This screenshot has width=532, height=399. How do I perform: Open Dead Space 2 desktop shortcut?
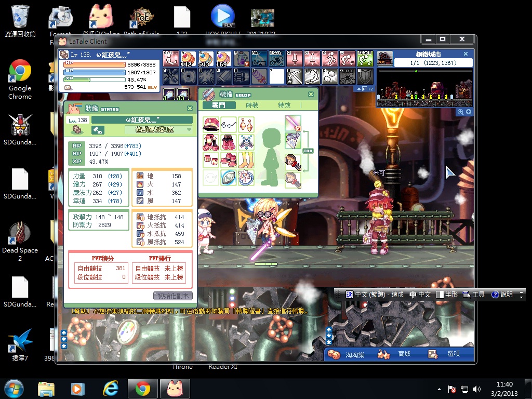pyautogui.click(x=20, y=241)
